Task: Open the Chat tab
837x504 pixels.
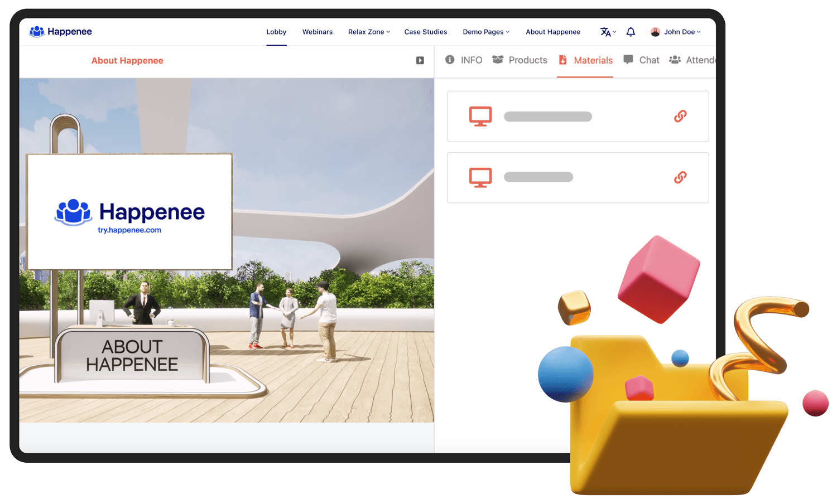Action: click(x=641, y=60)
